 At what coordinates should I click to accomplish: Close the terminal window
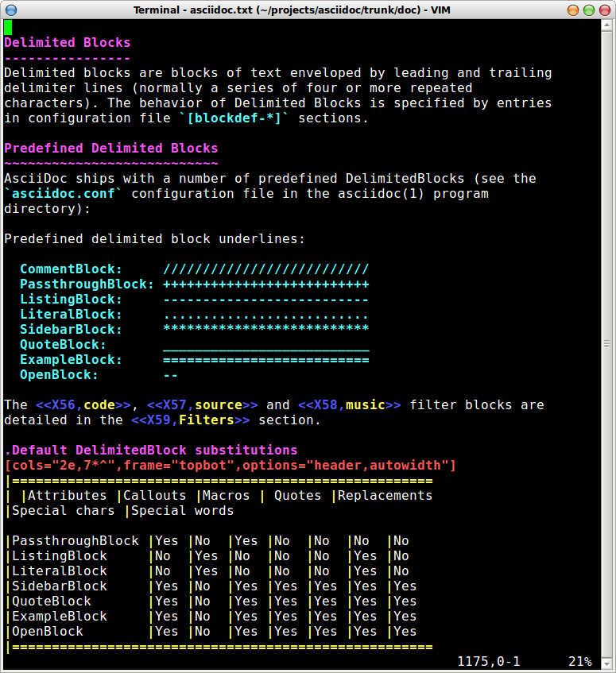[604, 10]
